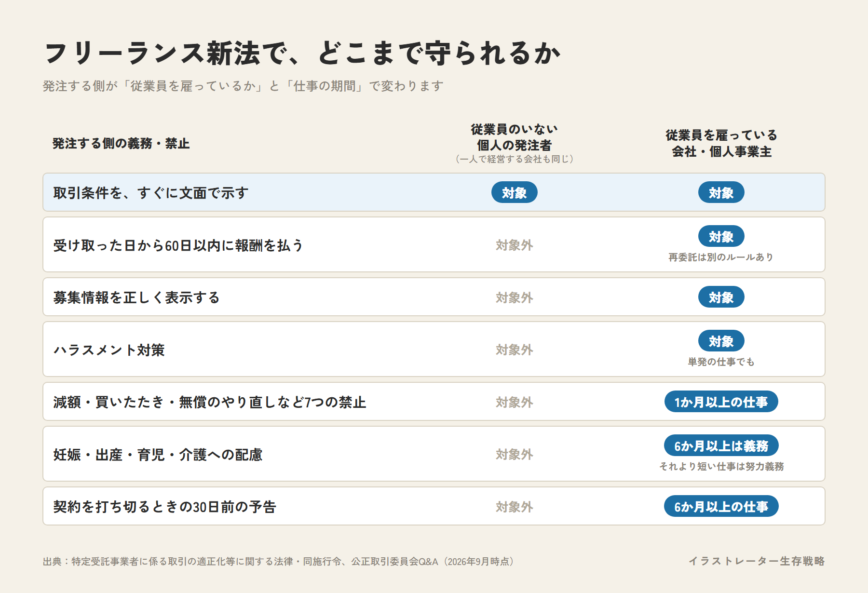Click the row label 受け取った日から60日以内に報酬を払う
Viewport: 868px width, 593px height.
tap(178, 245)
